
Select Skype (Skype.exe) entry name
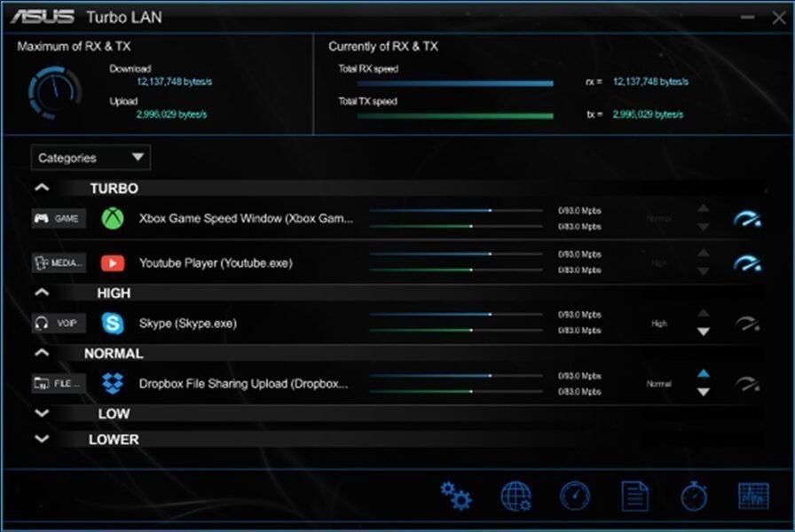click(x=187, y=324)
